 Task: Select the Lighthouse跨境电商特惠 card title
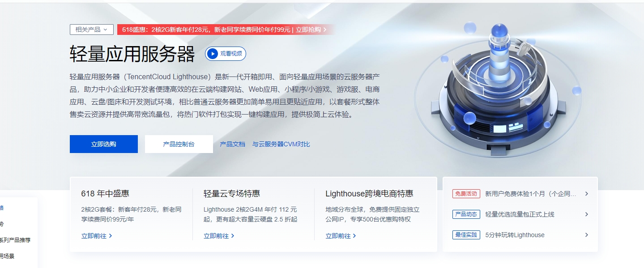[369, 194]
